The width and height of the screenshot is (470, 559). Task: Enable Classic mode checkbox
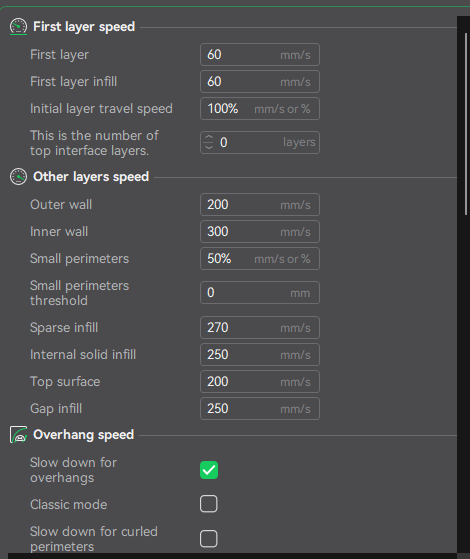point(209,504)
